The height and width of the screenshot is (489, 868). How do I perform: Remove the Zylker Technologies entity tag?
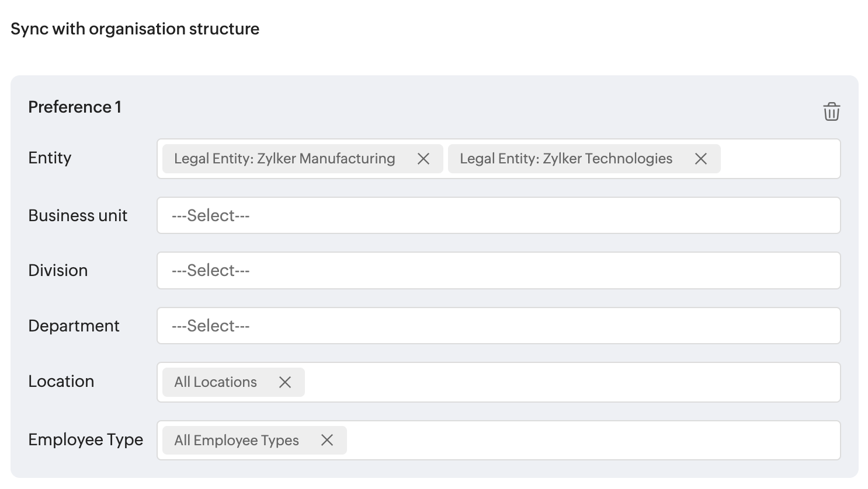[701, 159]
